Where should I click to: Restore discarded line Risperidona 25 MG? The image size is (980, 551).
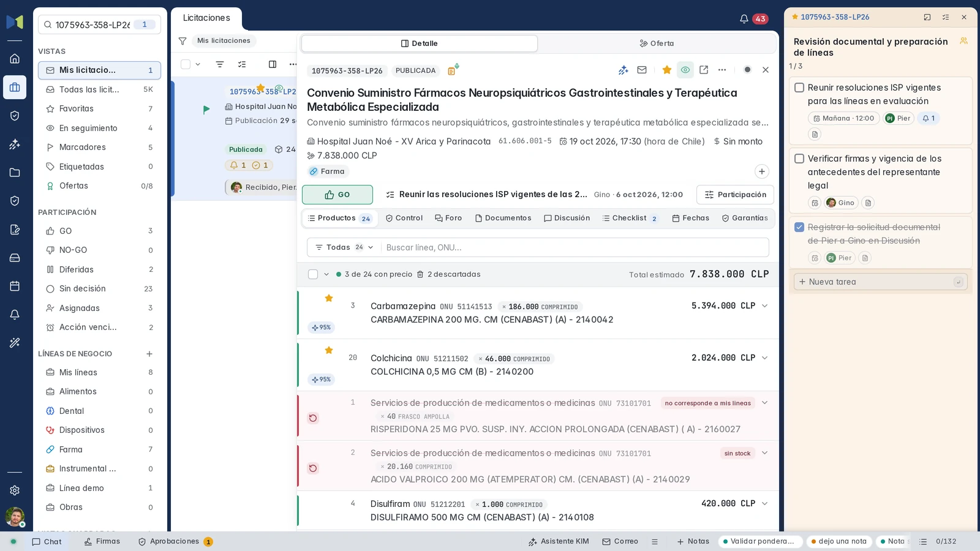point(313,418)
